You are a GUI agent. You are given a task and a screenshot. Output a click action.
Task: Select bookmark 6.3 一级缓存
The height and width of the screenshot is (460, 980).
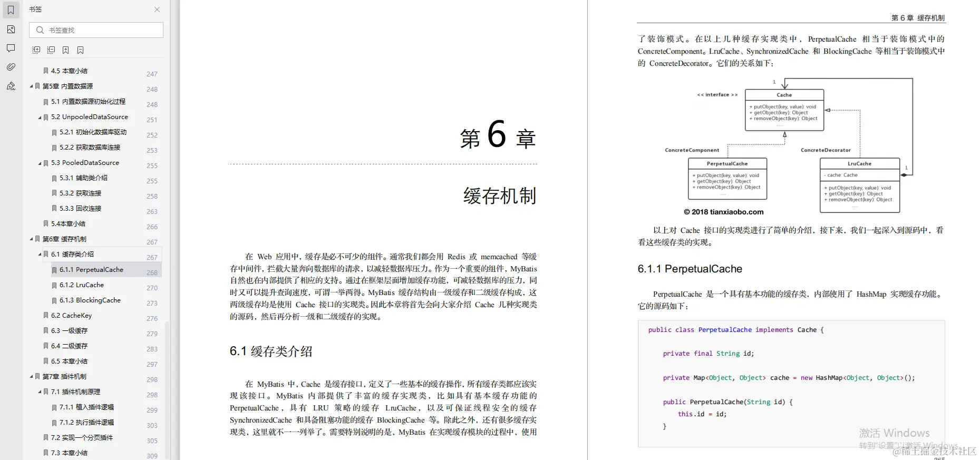69,330
